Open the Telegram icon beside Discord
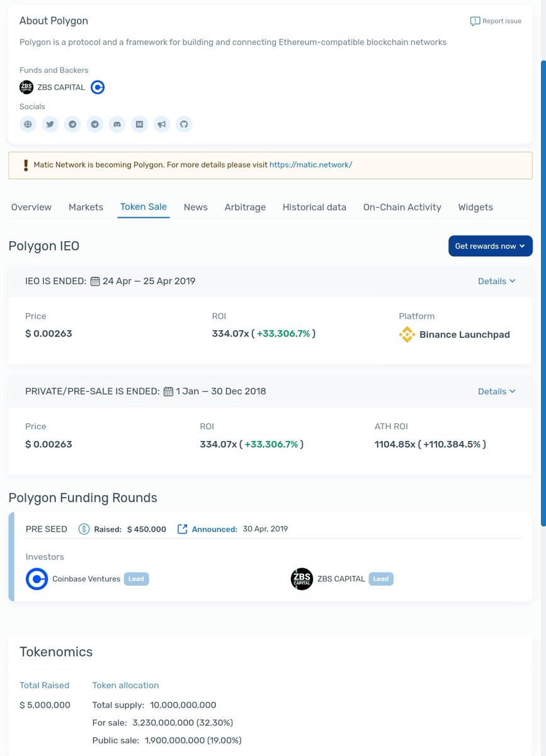546x756 pixels. coord(95,124)
